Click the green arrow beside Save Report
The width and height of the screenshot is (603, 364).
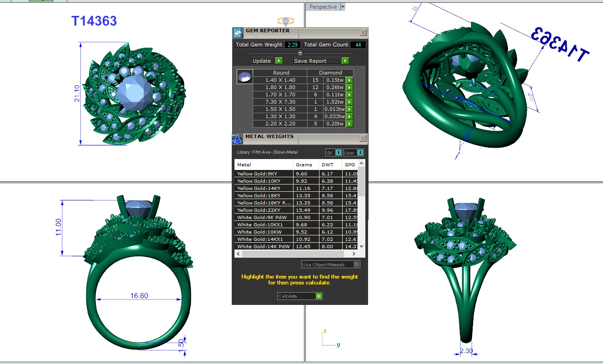click(x=345, y=61)
